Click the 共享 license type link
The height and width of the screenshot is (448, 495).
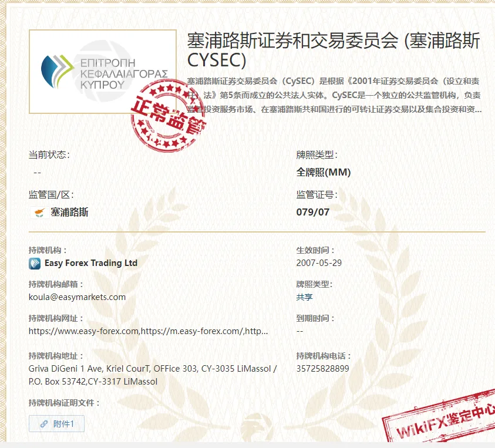tap(304, 297)
